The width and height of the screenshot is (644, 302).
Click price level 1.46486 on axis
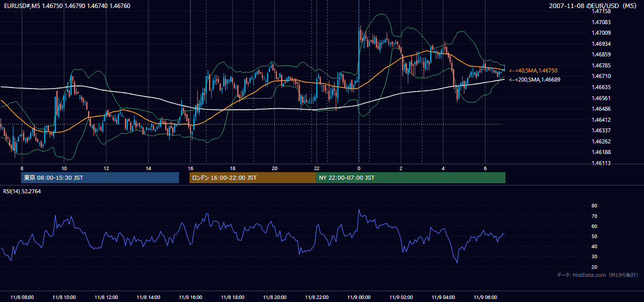[601, 109]
